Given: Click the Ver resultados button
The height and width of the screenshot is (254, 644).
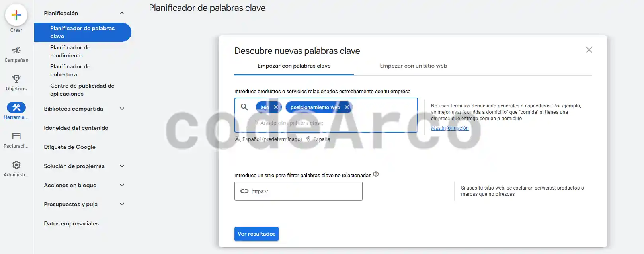Looking at the screenshot, I should [x=256, y=234].
